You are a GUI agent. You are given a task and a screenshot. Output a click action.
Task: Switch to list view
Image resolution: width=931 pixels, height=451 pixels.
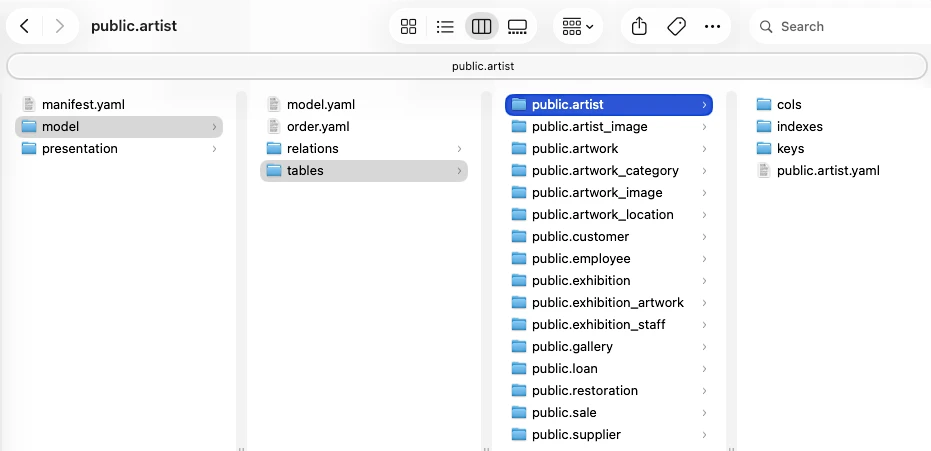tap(445, 26)
